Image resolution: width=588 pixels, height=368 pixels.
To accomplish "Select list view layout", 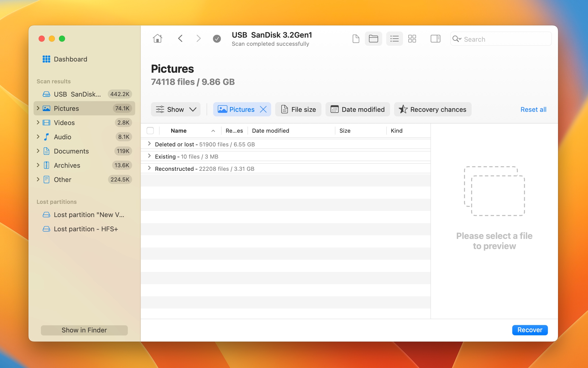I will (x=394, y=39).
